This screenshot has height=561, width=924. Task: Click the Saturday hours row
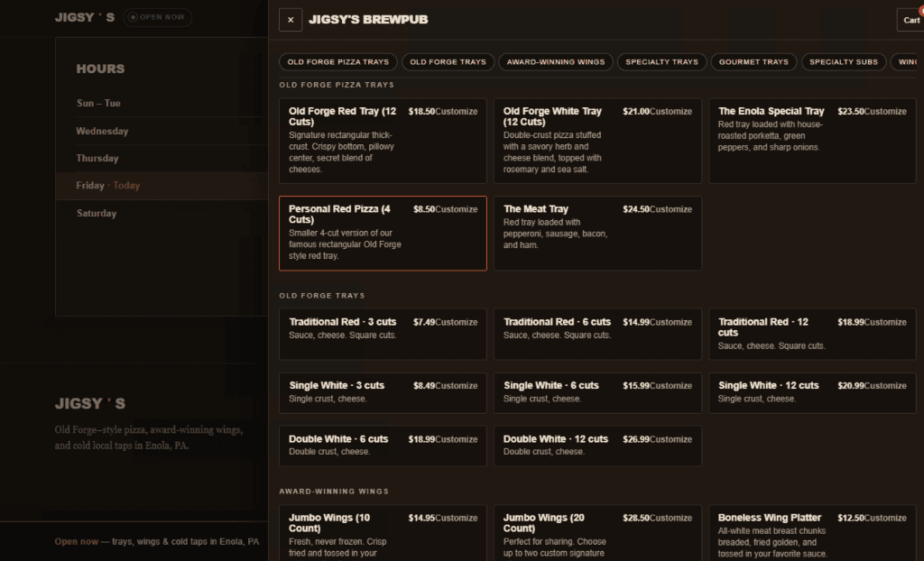point(162,214)
